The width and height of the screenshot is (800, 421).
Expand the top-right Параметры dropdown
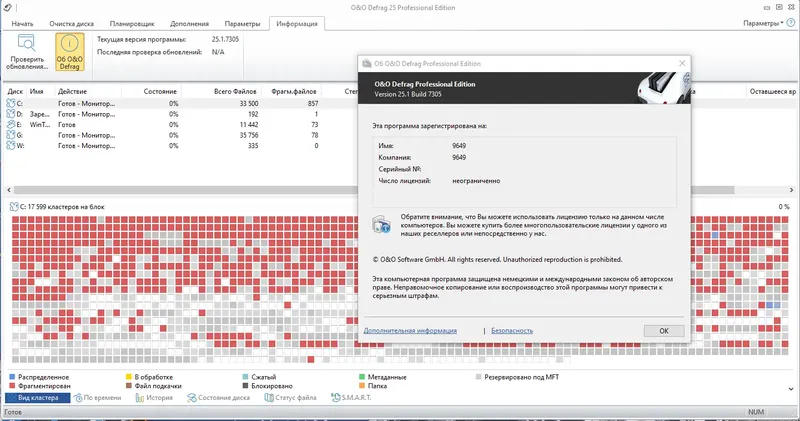pyautogui.click(x=763, y=23)
